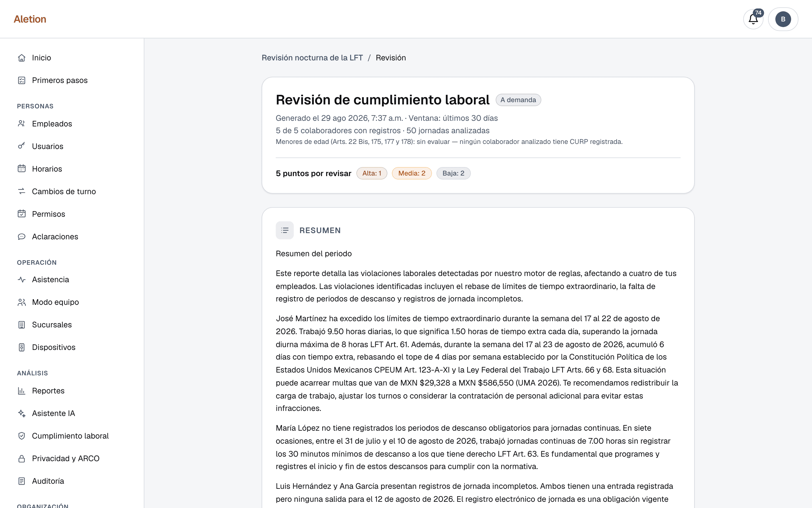This screenshot has height=508, width=812.
Task: Click the 74 notification count badge
Action: pyautogui.click(x=758, y=13)
